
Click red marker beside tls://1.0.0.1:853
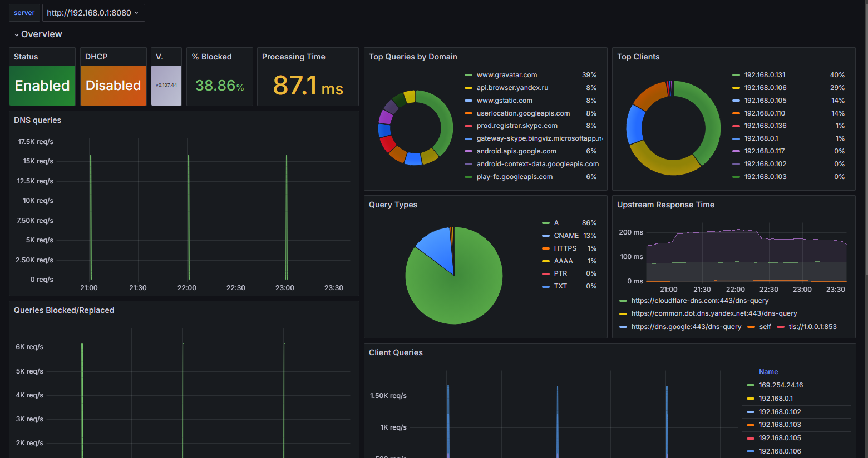(x=781, y=327)
